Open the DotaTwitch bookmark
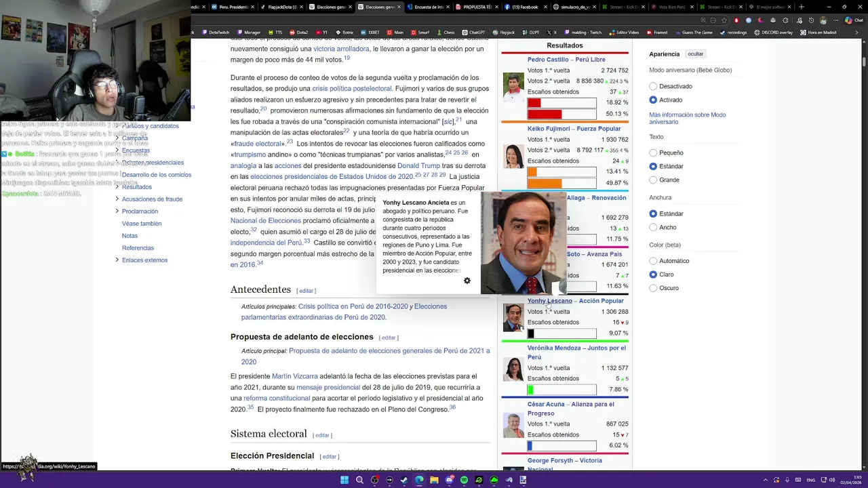This screenshot has width=868, height=488. click(216, 33)
